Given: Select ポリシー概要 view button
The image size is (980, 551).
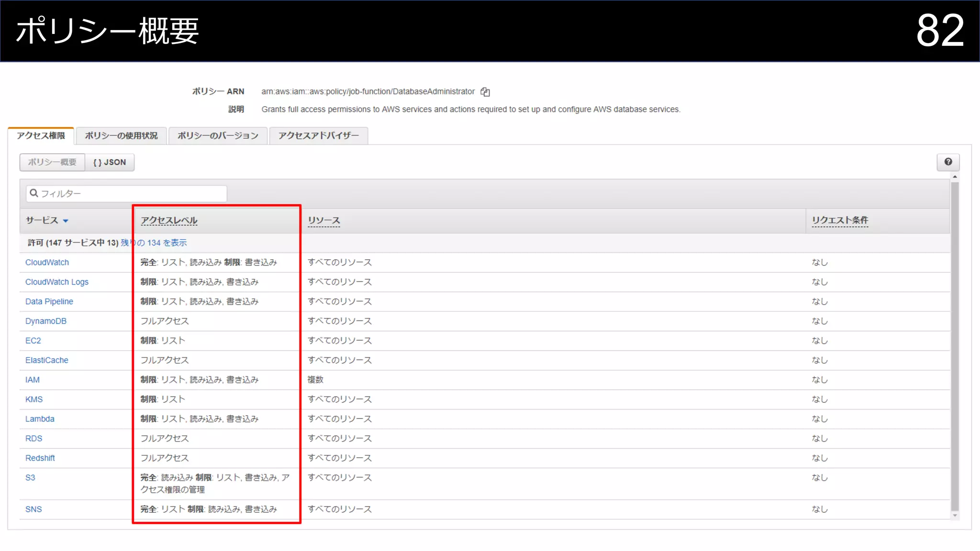Looking at the screenshot, I should click(52, 163).
